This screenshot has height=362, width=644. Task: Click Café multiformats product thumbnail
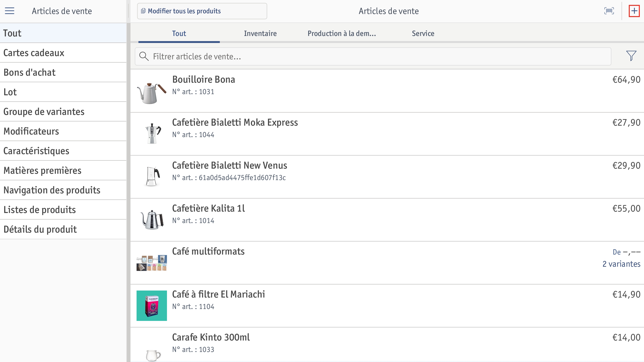point(152,263)
